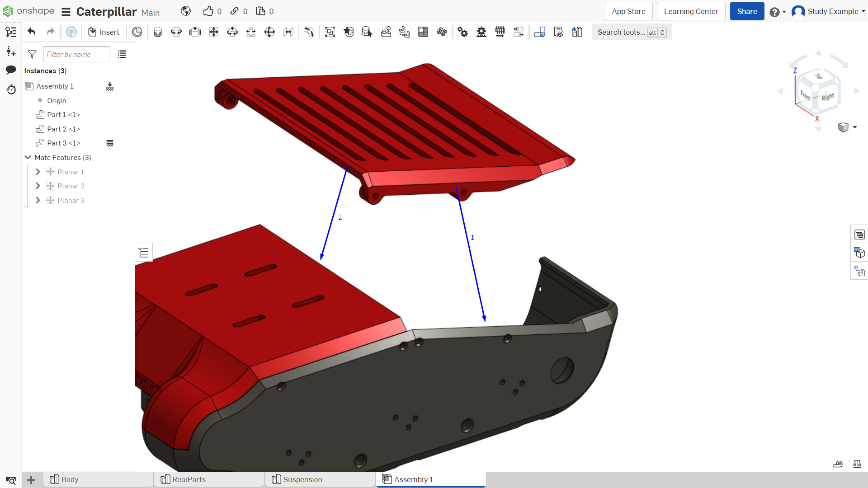
Task: Click the Search tools box
Action: (632, 32)
